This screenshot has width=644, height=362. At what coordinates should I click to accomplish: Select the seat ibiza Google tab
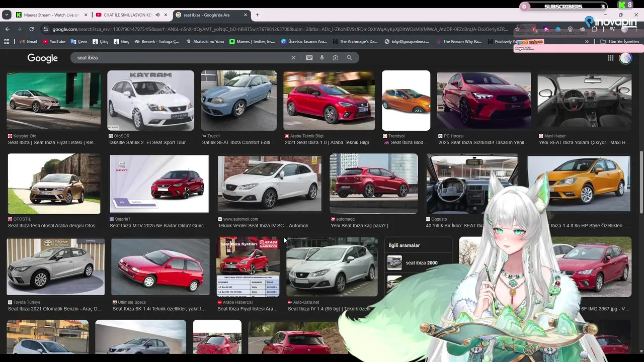pos(211,15)
